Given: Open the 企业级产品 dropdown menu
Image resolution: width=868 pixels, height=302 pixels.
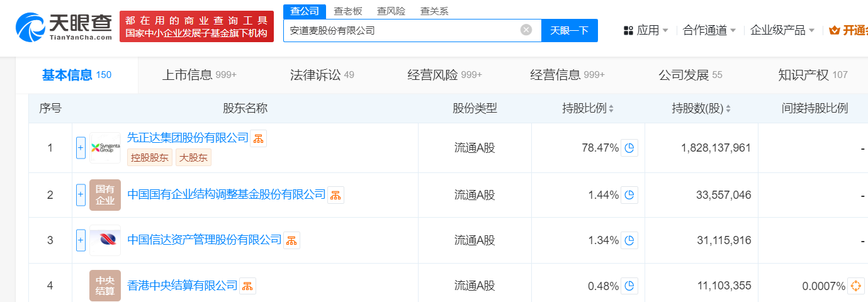Looking at the screenshot, I should click(x=782, y=30).
